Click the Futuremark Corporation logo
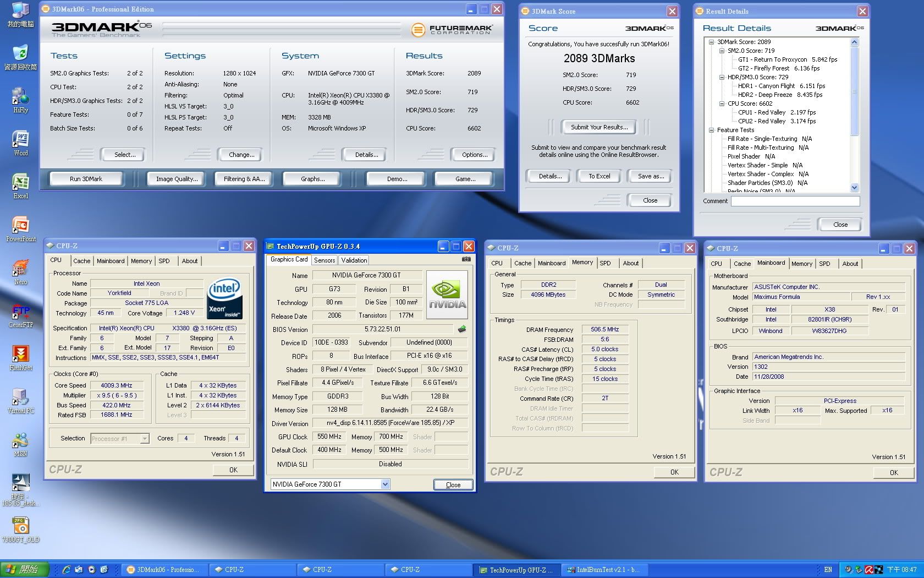 pyautogui.click(x=452, y=29)
